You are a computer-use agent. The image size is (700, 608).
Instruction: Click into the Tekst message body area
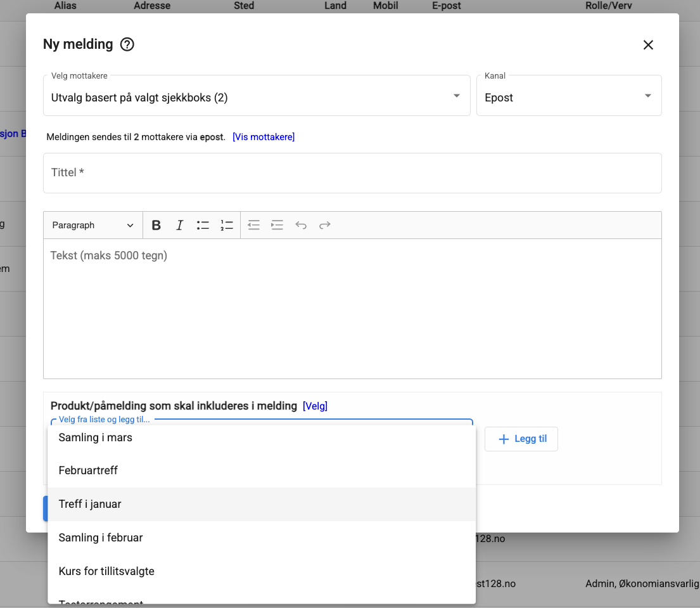tap(352, 308)
